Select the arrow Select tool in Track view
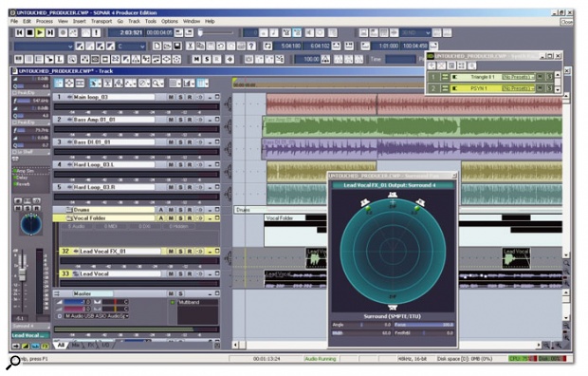 point(95,83)
